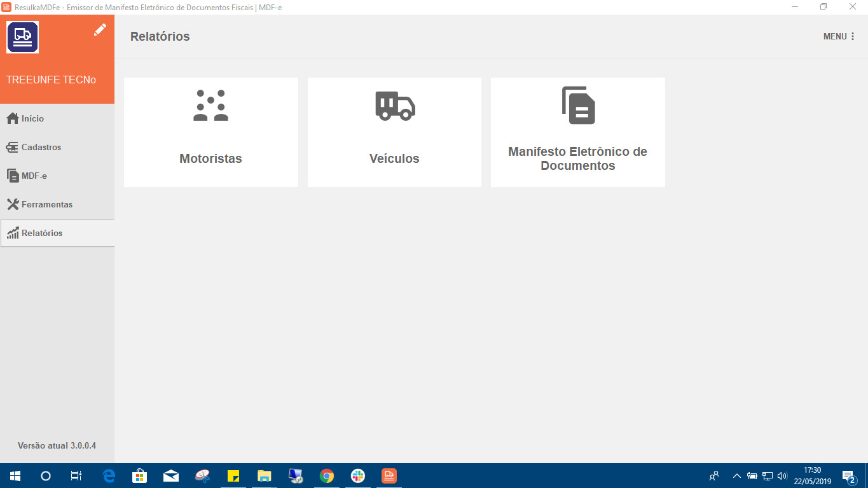Image resolution: width=868 pixels, height=488 pixels.
Task: Launch Google Chrome from the taskbar
Action: pos(326,475)
